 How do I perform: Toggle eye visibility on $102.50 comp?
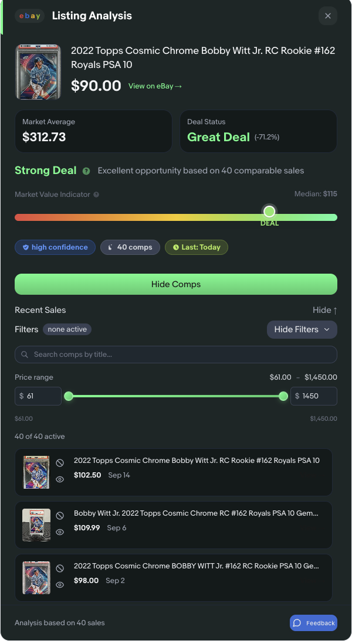point(60,479)
